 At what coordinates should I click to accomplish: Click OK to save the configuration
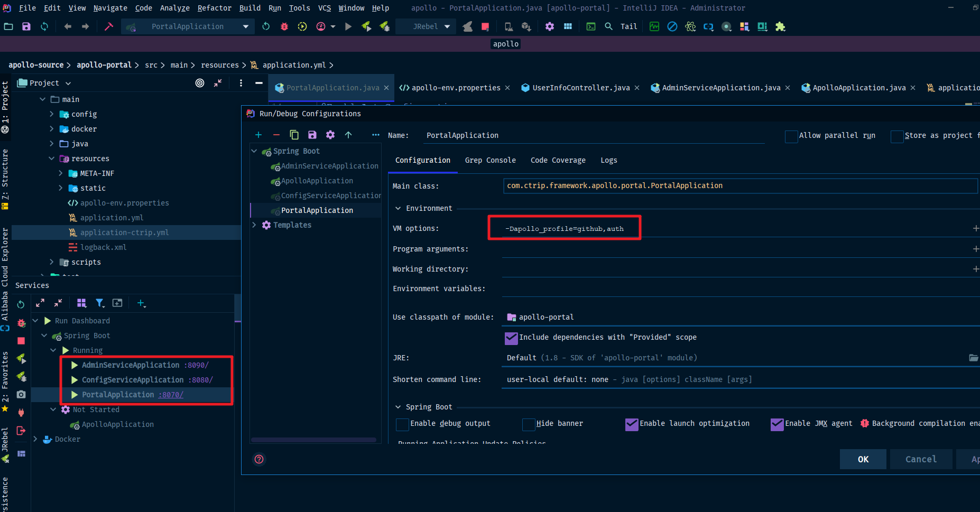click(863, 459)
